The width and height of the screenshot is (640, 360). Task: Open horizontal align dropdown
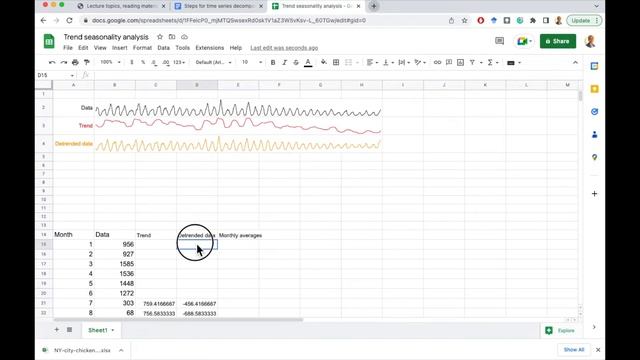[x=372, y=62]
